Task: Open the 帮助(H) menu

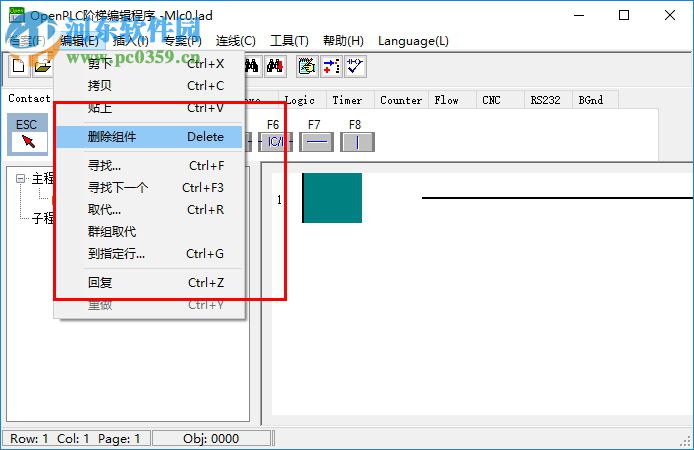Action: coord(343,41)
